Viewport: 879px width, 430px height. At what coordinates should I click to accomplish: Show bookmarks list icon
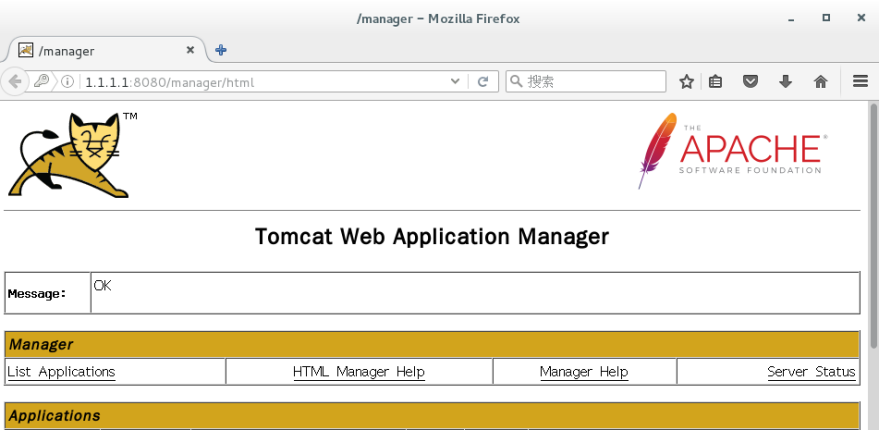click(716, 82)
